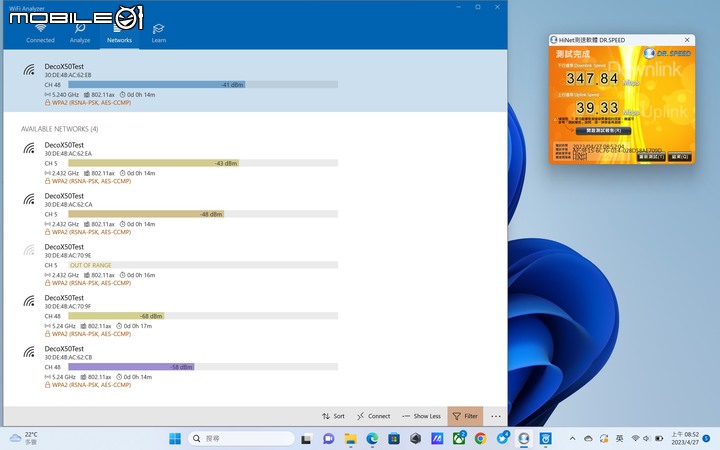Viewport: 720px width, 450px height.
Task: Open Chat from the taskbar
Action: pos(328,439)
